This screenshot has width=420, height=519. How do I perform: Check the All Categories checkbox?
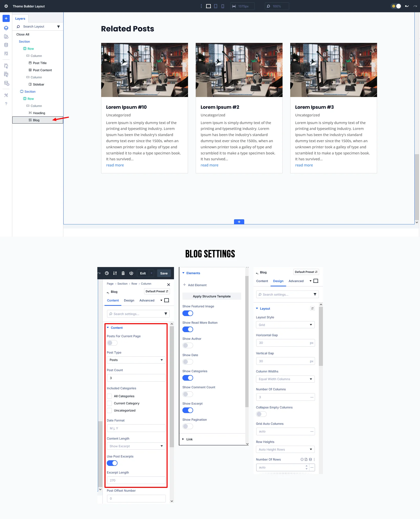[109, 396]
